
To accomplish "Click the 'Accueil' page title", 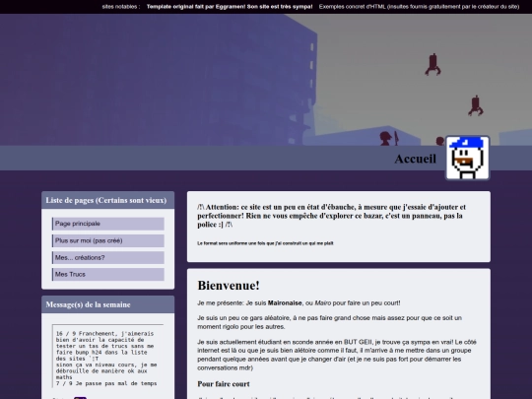I will tap(416, 159).
